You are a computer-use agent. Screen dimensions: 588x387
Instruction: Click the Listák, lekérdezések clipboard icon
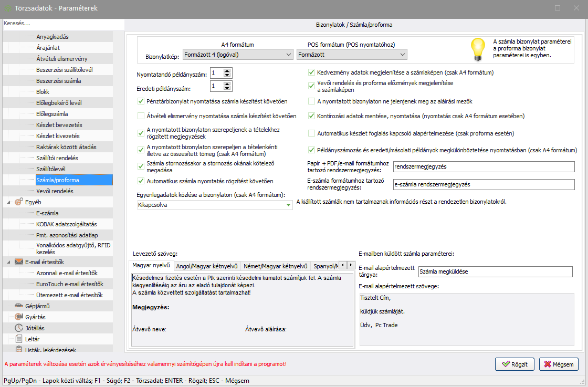pyautogui.click(x=18, y=350)
